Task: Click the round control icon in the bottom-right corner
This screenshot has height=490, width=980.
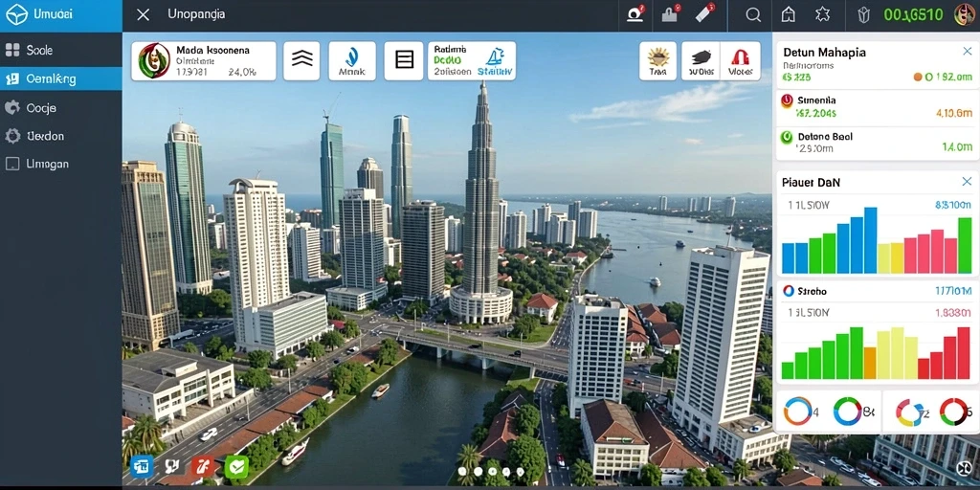Action: (963, 469)
